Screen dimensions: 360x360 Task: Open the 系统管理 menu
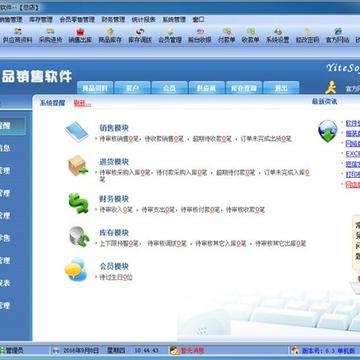tap(174, 20)
